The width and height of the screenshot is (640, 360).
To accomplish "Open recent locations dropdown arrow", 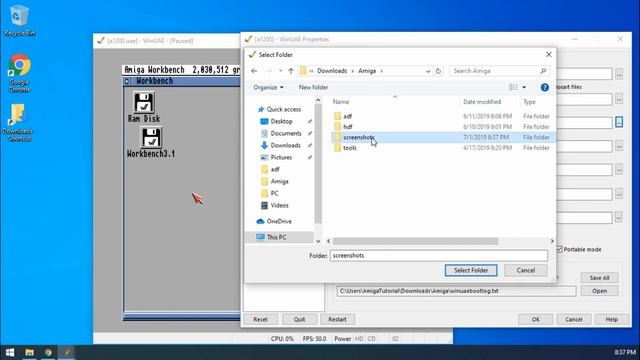I will 280,71.
